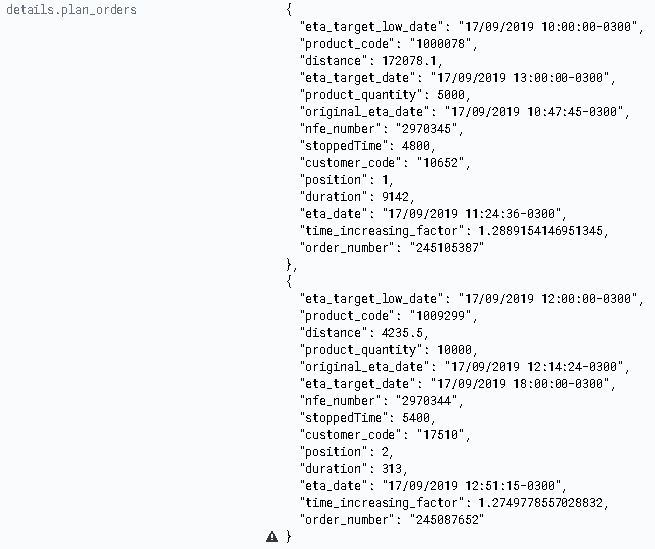Click eta_date value 17/09/2019 11:24:36-0300

(x=472, y=214)
